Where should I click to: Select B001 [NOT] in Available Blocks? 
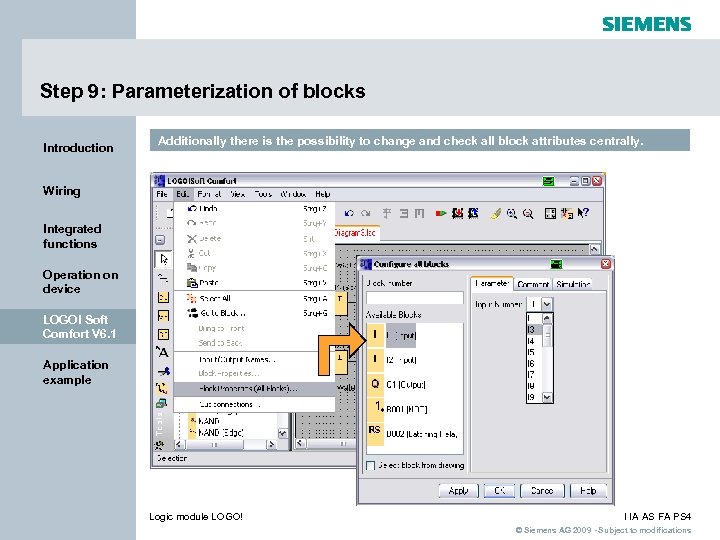pos(415,409)
